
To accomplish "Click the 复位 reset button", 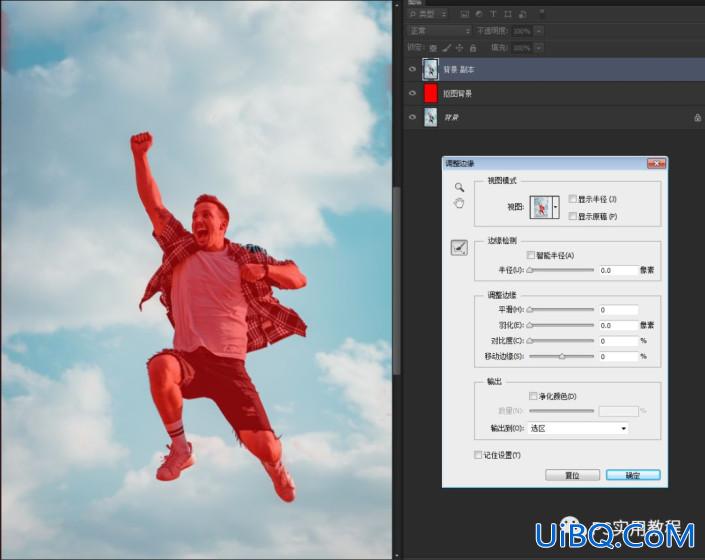I will coord(572,475).
